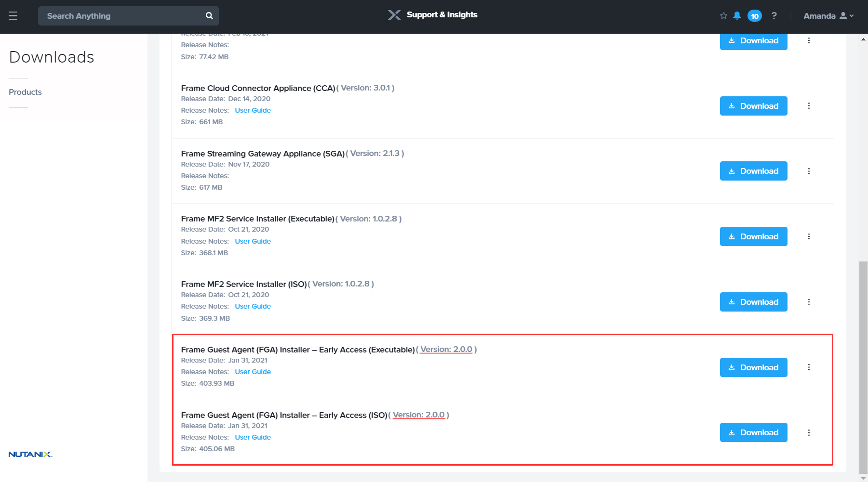
Task: Open User Guide for MF2 Service Installer (ISO)
Action: pyautogui.click(x=253, y=306)
